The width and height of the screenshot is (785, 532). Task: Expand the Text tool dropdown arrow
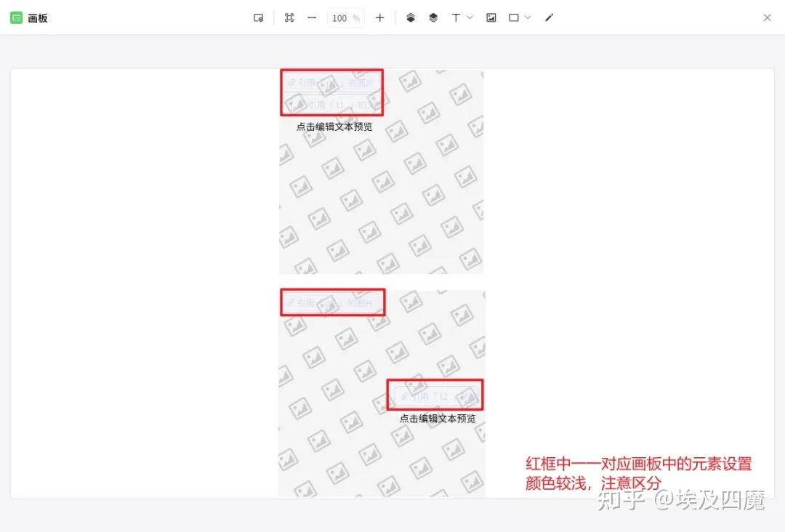click(470, 17)
